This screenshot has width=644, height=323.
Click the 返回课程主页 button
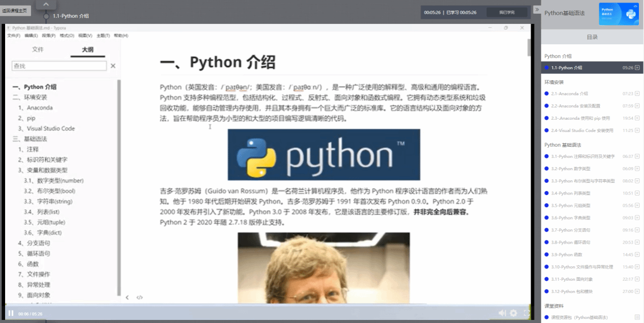tap(15, 10)
